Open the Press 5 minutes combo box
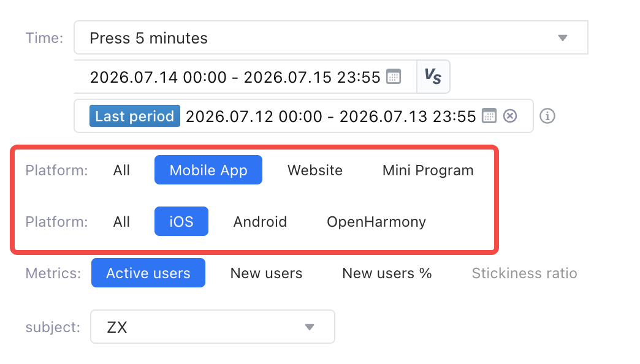 point(331,37)
